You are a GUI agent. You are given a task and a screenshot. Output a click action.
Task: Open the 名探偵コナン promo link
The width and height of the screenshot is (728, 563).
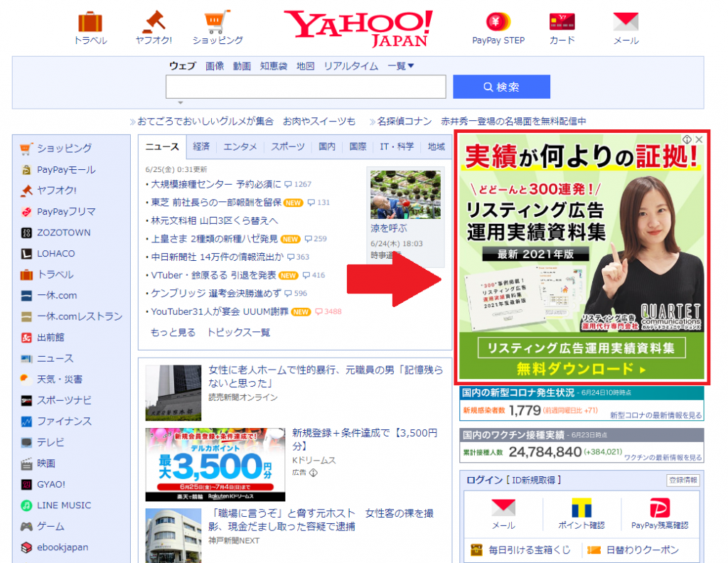[x=481, y=121]
